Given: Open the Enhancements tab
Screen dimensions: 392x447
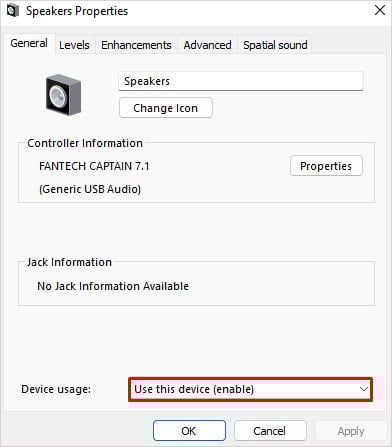Looking at the screenshot, I should coord(136,45).
